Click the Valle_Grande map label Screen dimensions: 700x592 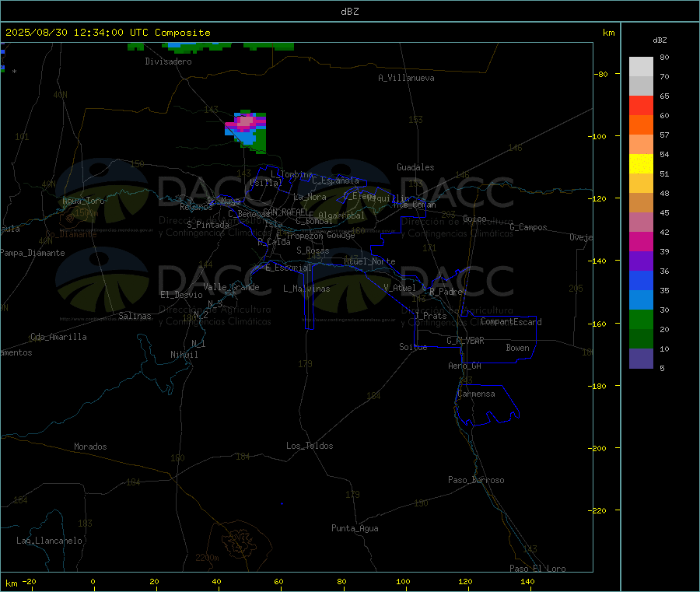click(231, 287)
